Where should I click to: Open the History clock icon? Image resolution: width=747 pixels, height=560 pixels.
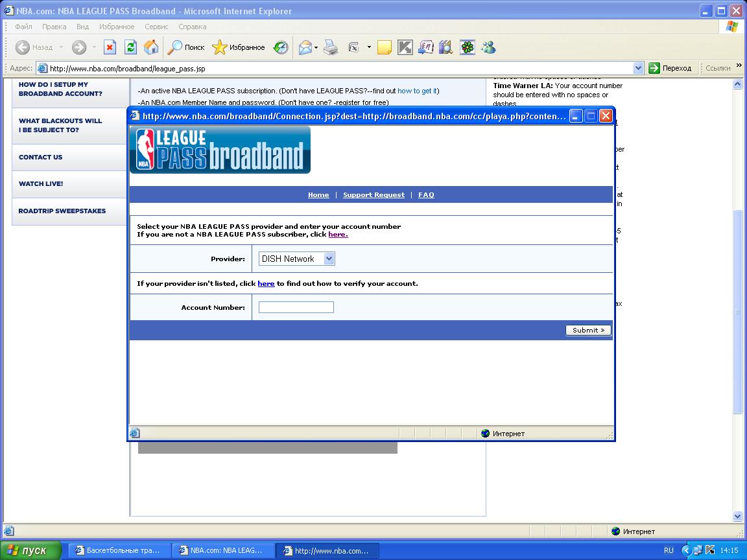(x=281, y=47)
